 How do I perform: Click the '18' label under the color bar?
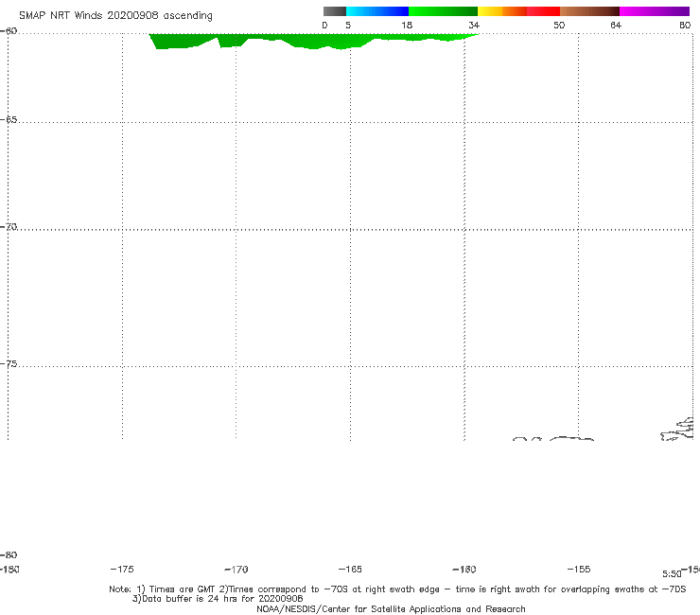[407, 26]
